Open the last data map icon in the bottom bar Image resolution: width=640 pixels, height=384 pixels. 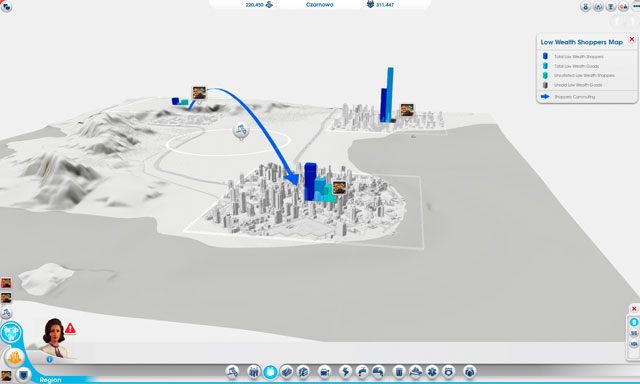click(x=470, y=372)
